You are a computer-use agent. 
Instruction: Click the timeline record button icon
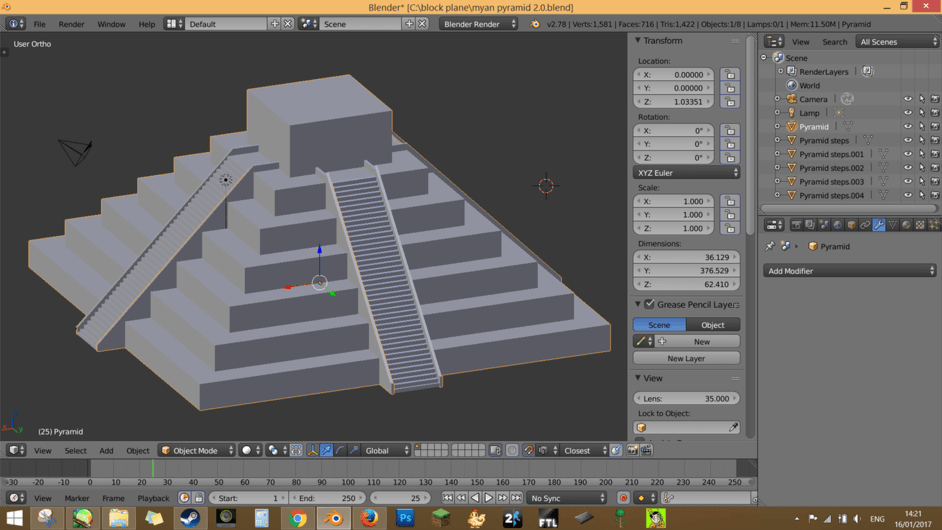623,498
